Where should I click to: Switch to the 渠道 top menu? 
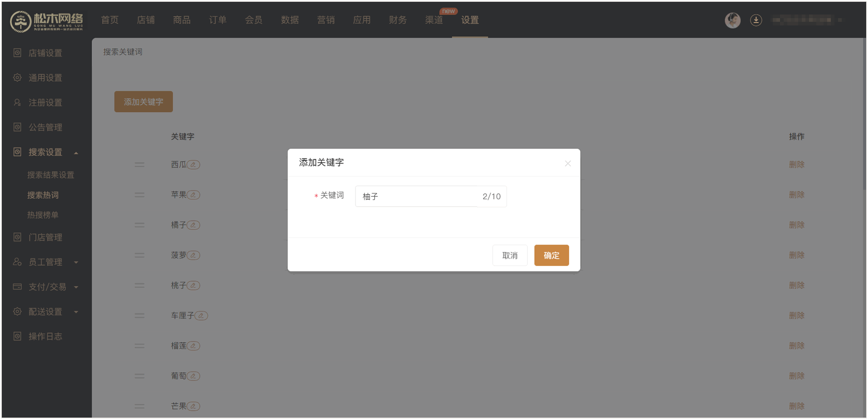click(x=434, y=20)
